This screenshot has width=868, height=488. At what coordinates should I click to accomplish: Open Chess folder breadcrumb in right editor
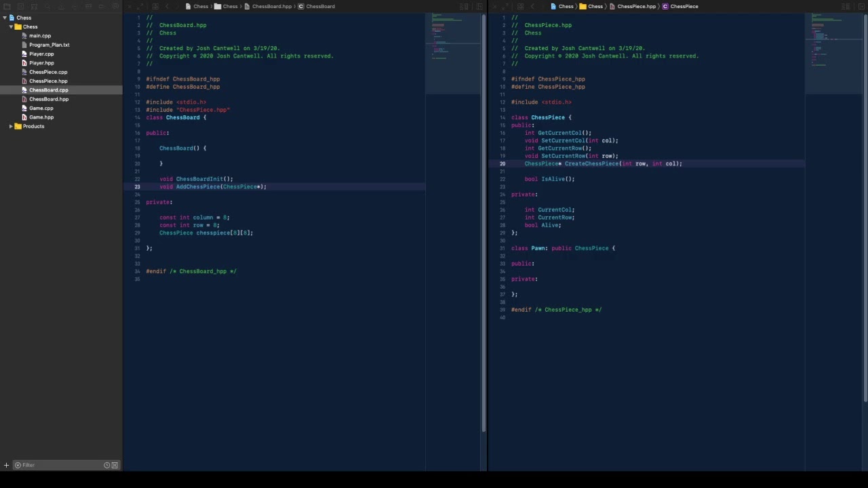591,6
